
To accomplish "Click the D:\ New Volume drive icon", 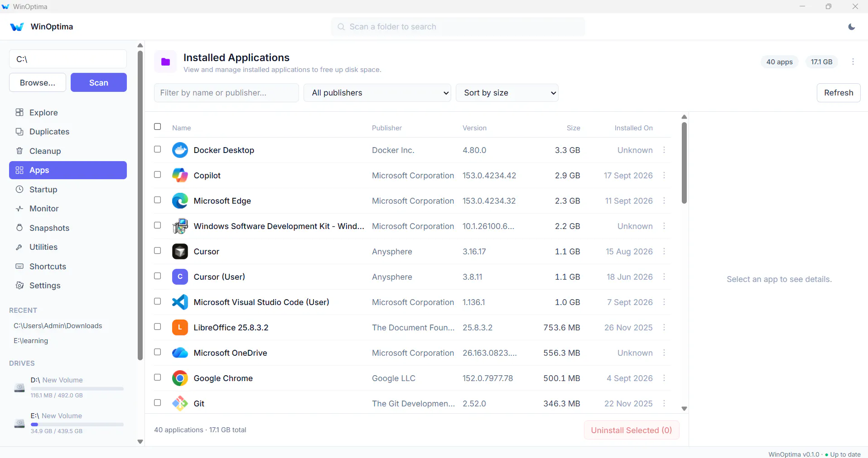I will (19, 388).
